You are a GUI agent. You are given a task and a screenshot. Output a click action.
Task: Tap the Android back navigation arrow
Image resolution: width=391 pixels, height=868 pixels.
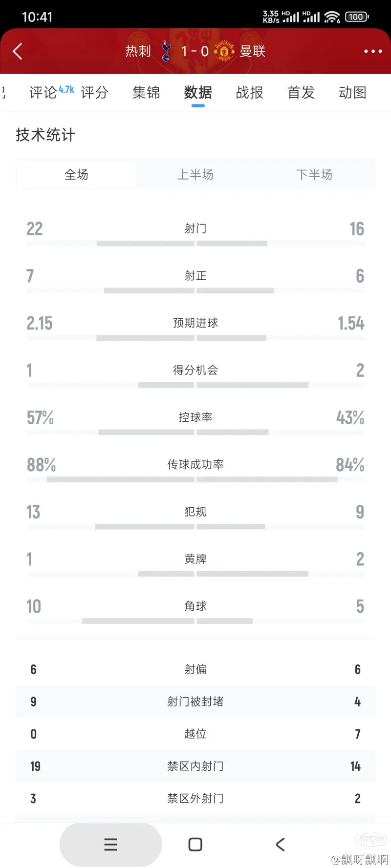tap(280, 845)
